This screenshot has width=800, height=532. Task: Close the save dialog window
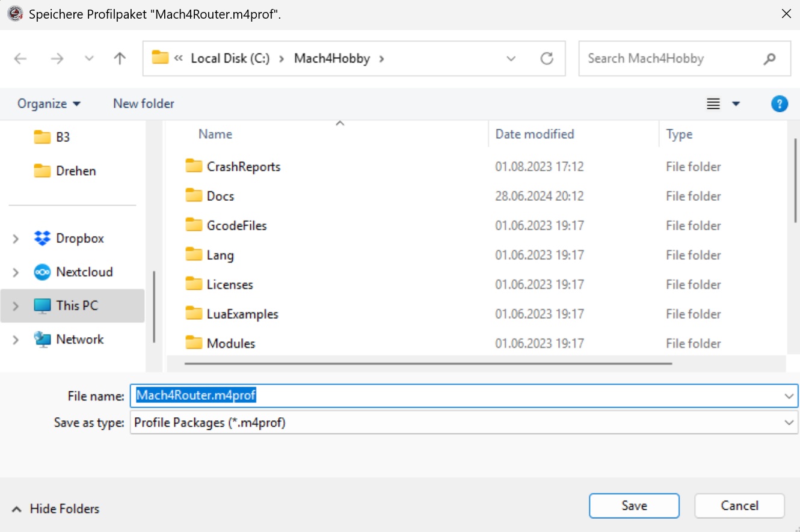(786, 13)
